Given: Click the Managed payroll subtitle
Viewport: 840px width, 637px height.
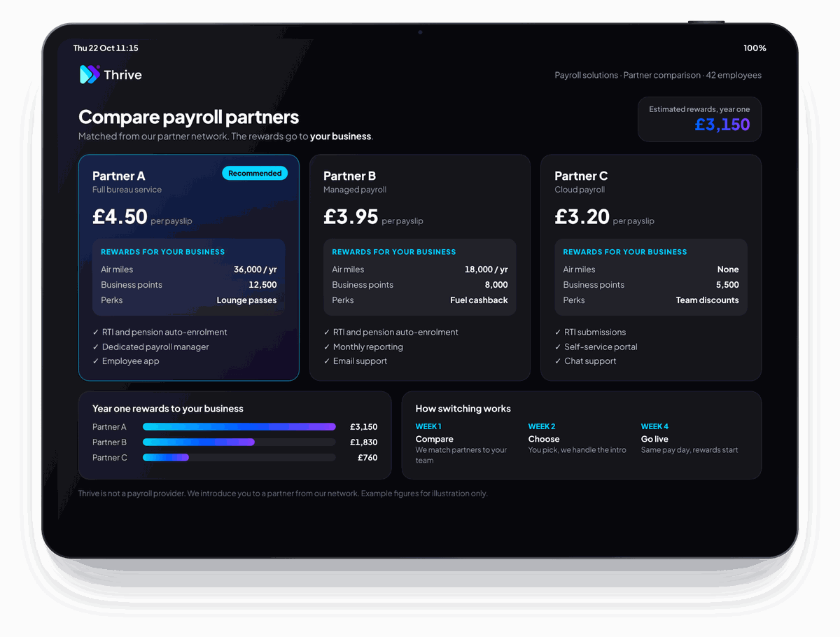Looking at the screenshot, I should pyautogui.click(x=355, y=190).
